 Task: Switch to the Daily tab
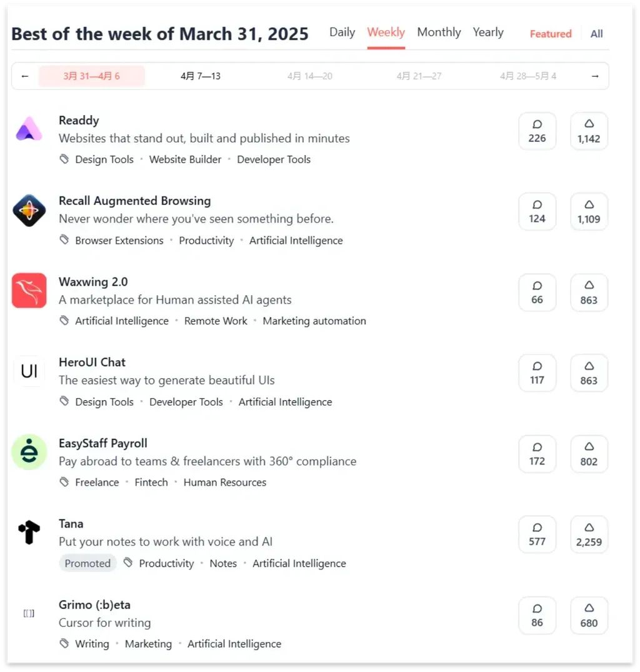tap(342, 33)
